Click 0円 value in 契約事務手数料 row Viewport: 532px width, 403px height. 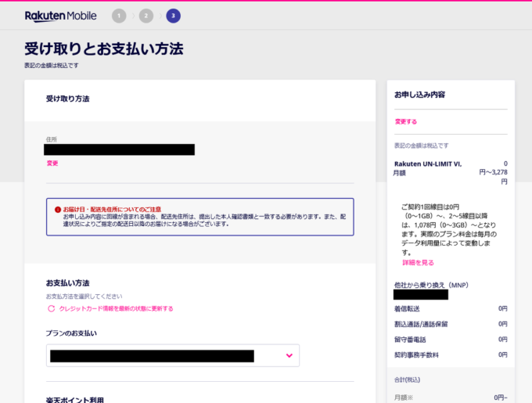pos(503,354)
